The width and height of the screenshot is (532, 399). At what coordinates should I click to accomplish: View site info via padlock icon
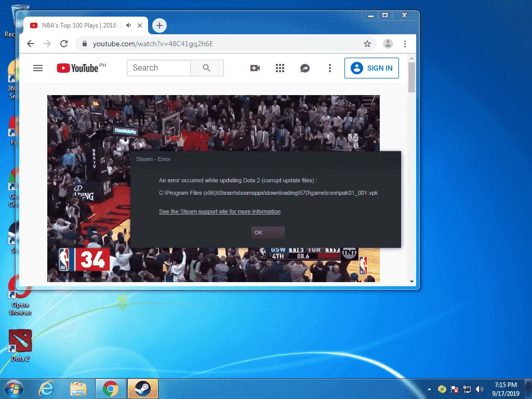pyautogui.click(x=85, y=44)
